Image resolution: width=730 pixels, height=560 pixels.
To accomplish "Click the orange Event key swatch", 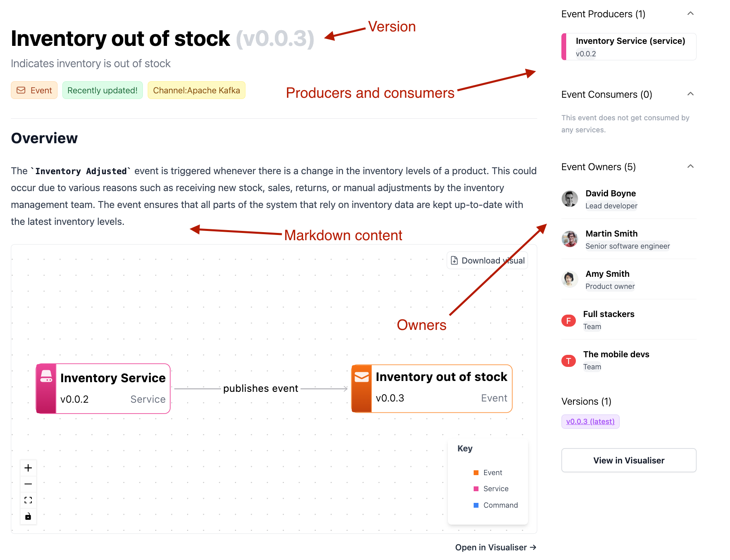I will coord(476,473).
